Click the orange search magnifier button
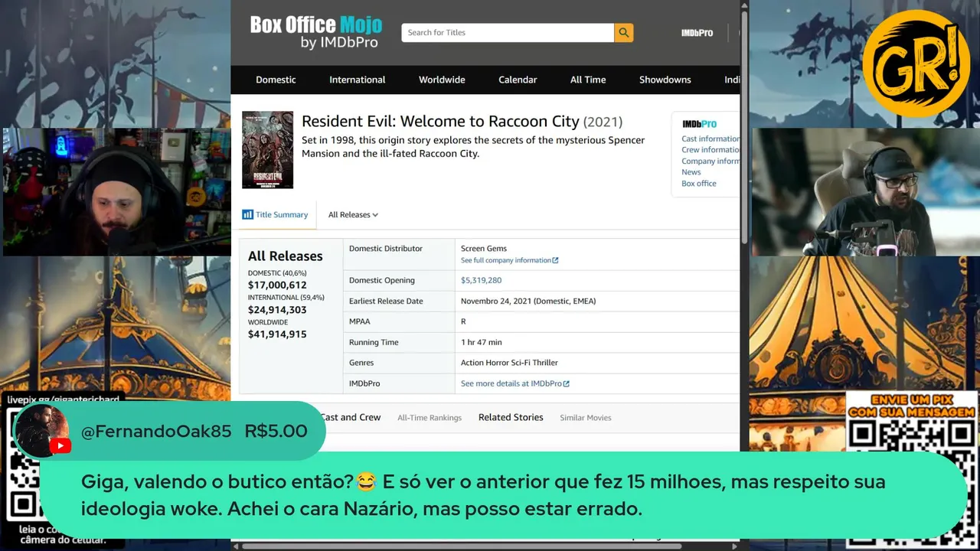The image size is (980, 551). tap(623, 32)
